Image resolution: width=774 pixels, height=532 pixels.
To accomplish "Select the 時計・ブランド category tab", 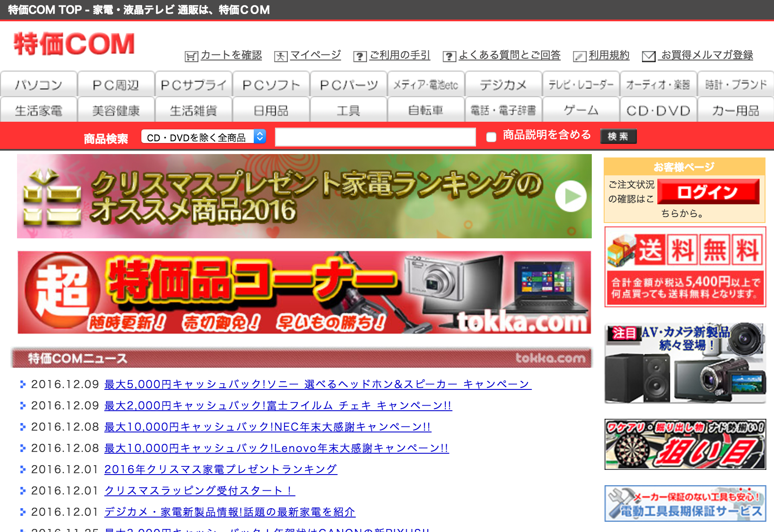I will [736, 85].
